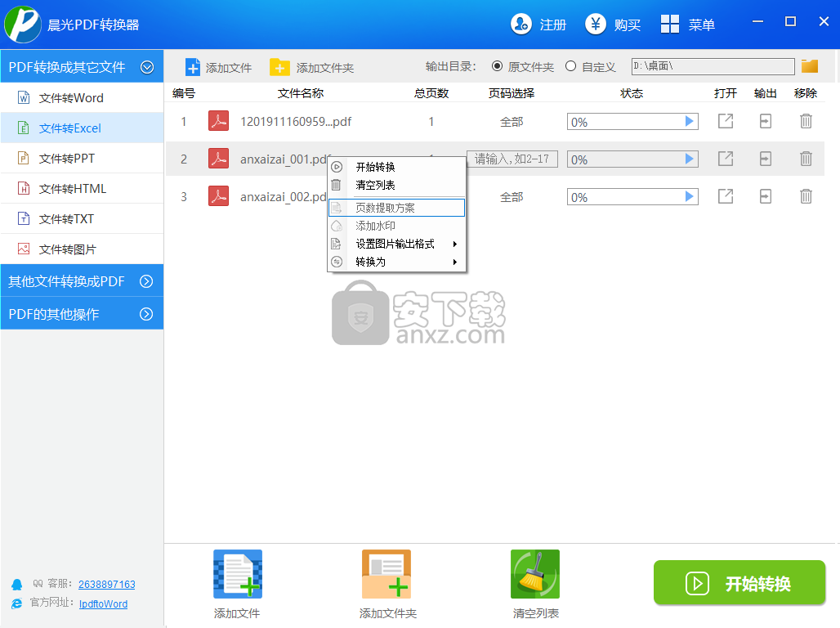
Task: Click the 添加文件夹 toolbar folder icon
Action: (279, 68)
